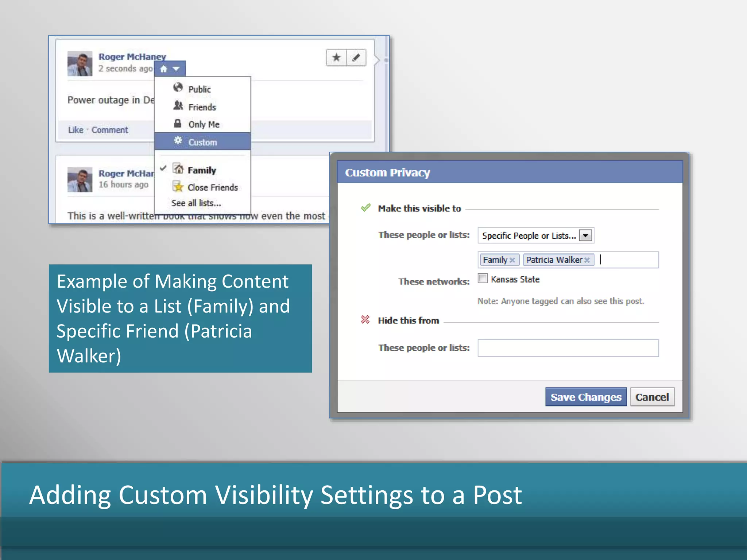The image size is (747, 560).
Task: Click Save Changes button
Action: click(x=586, y=397)
